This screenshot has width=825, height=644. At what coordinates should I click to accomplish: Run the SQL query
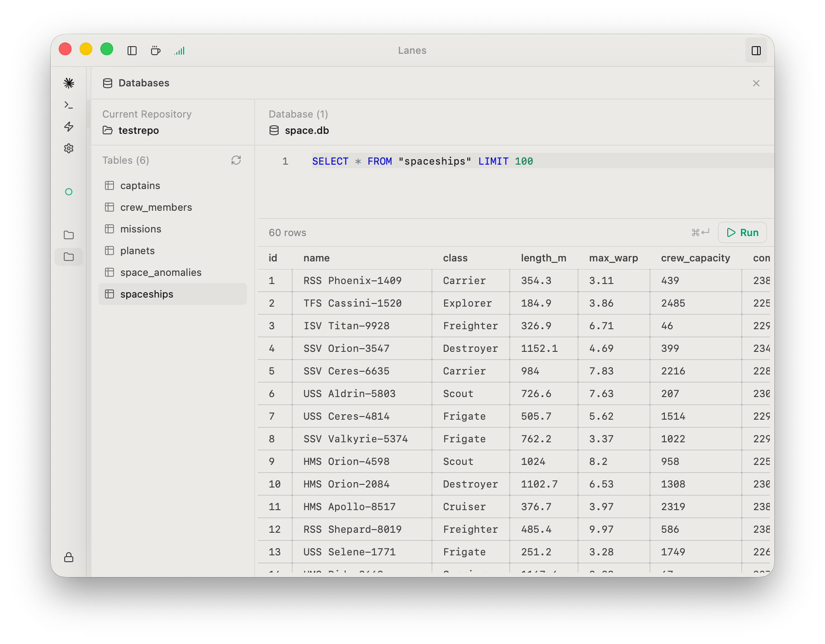click(742, 232)
